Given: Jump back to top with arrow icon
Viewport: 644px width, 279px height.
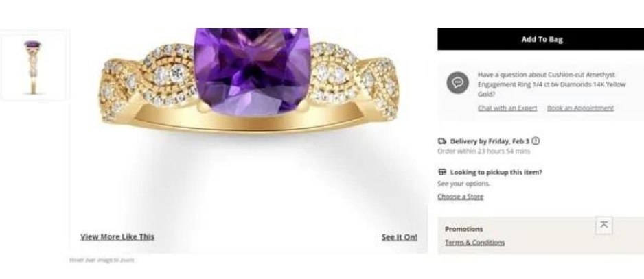Looking at the screenshot, I should [603, 226].
